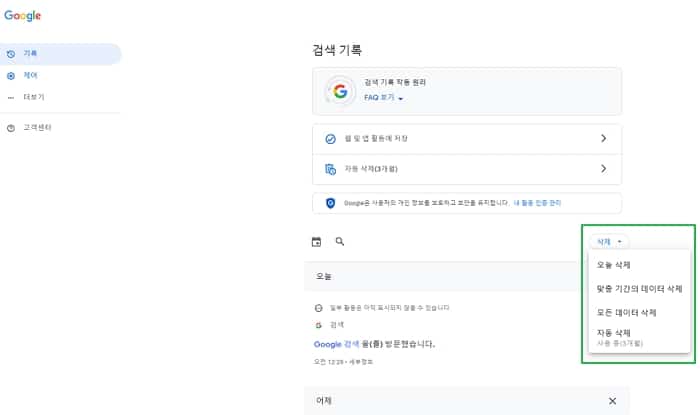
Task: Open 세부정보 details under the Google 검색 visit
Action: point(361,362)
